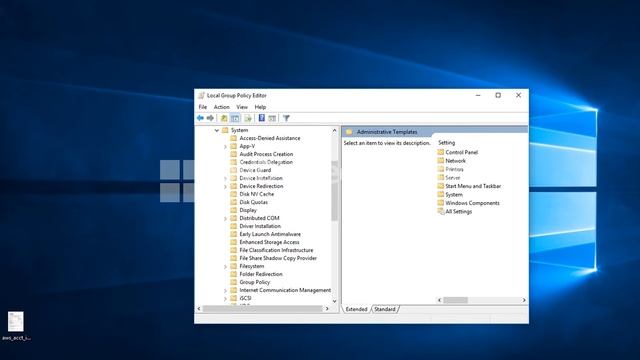Click the tree pane vertical scrollbar thumb

click(x=335, y=191)
